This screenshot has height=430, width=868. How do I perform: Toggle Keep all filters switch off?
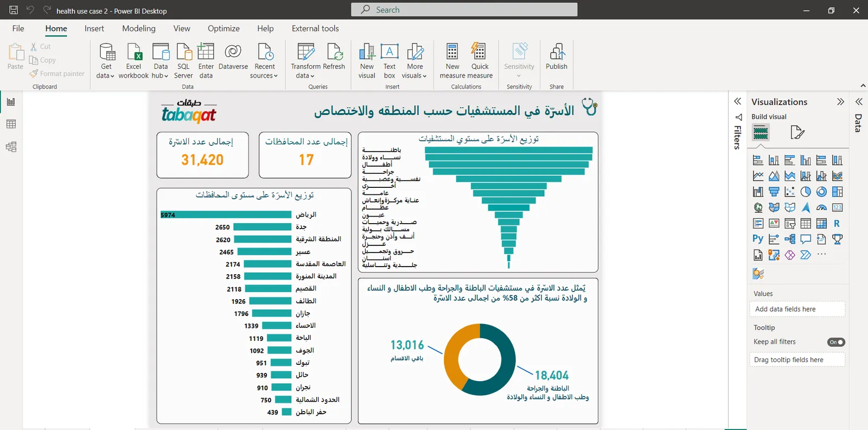[x=836, y=342]
